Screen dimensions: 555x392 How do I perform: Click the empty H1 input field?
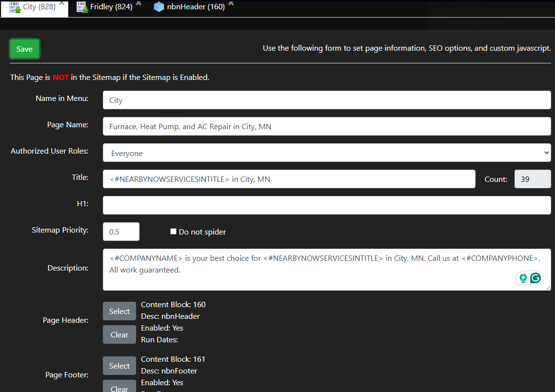pyautogui.click(x=326, y=205)
